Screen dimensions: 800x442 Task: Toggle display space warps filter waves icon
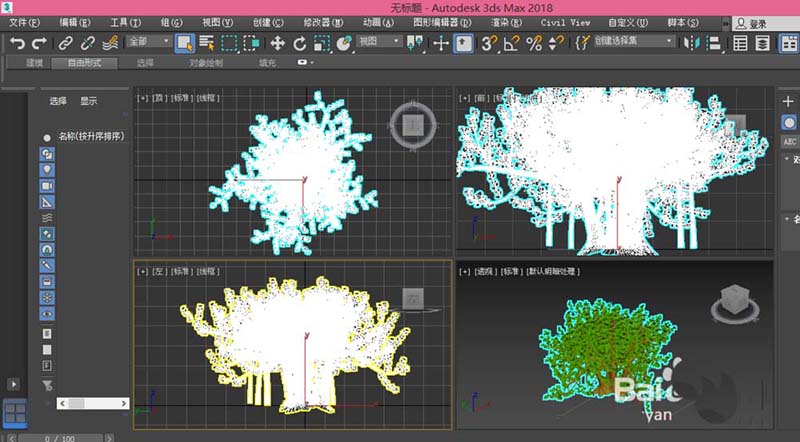(x=47, y=218)
